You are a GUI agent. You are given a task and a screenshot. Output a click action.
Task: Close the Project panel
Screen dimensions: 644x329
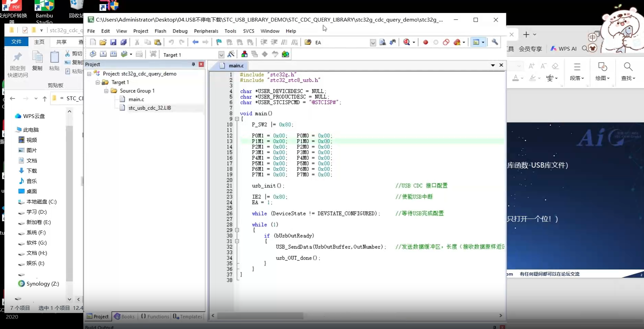coord(201,64)
